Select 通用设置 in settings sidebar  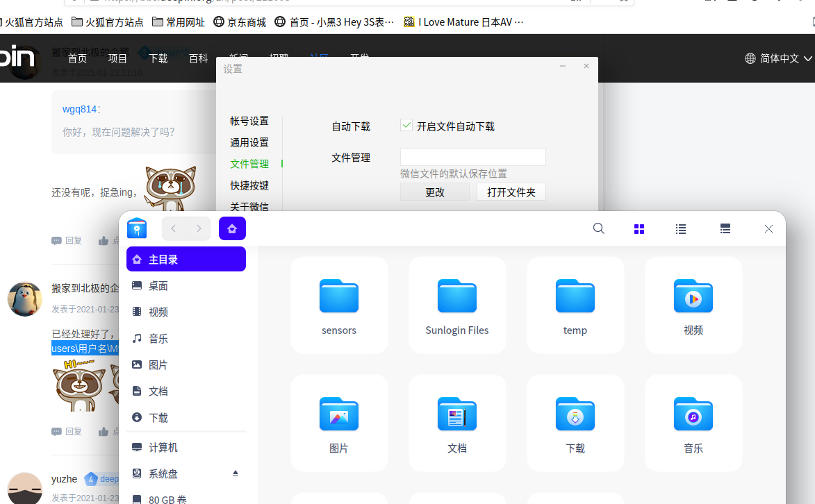pyautogui.click(x=249, y=142)
